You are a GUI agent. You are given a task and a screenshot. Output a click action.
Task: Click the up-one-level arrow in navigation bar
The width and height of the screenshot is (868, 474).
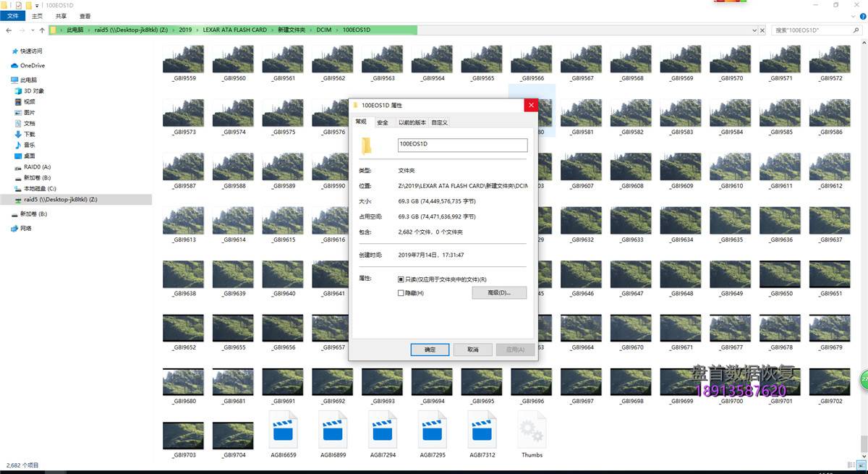coord(43,30)
